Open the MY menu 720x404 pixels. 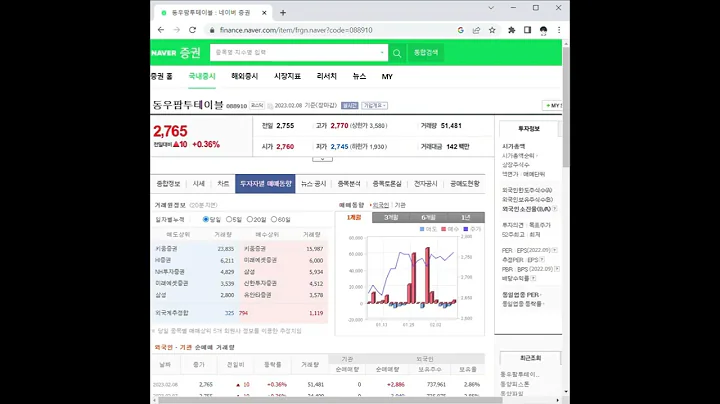[x=387, y=77]
